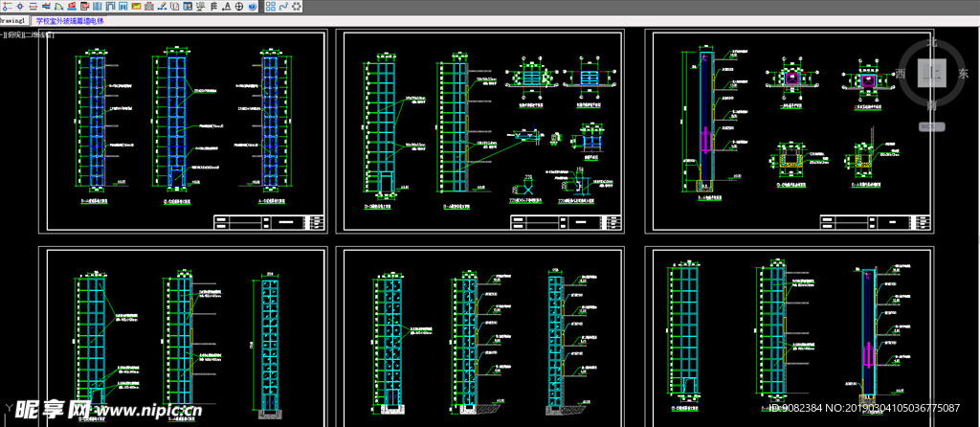Click the curved polyline tool icon
This screenshot has width=980, height=427.
tap(283, 6)
